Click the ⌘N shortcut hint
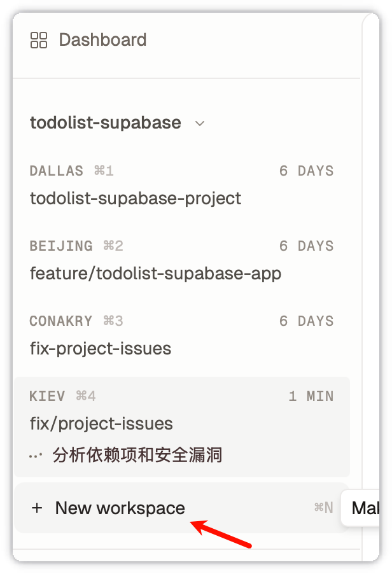392x574 pixels. pyautogui.click(x=323, y=508)
